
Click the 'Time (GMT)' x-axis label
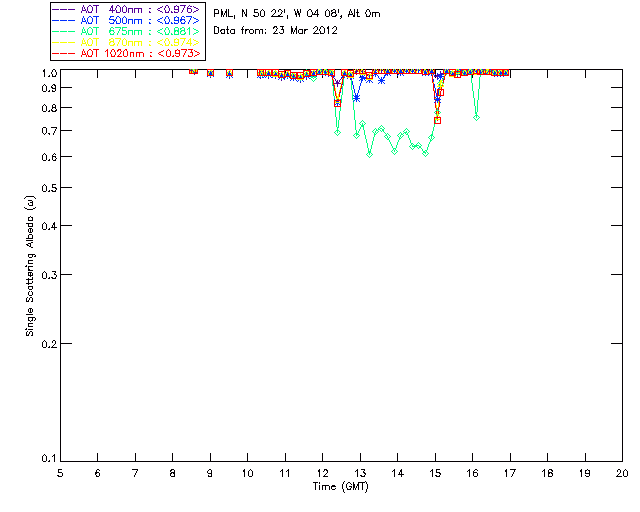[x=340, y=487]
